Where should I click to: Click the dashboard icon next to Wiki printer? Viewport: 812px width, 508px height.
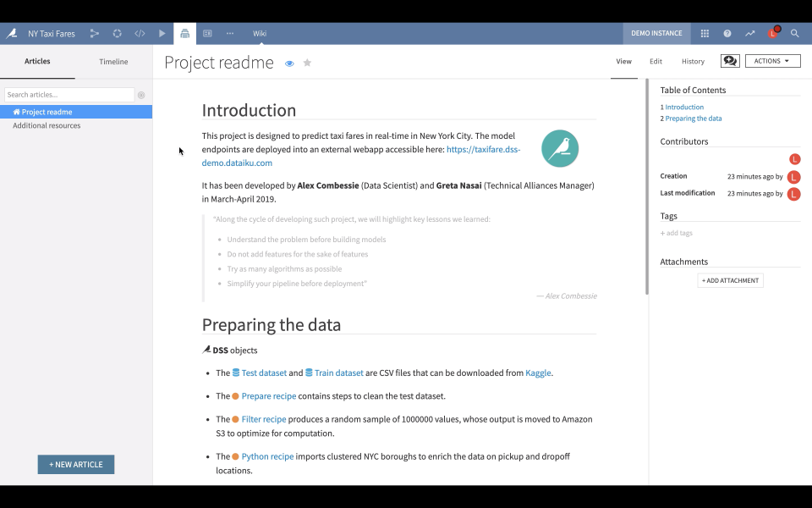[207, 33]
